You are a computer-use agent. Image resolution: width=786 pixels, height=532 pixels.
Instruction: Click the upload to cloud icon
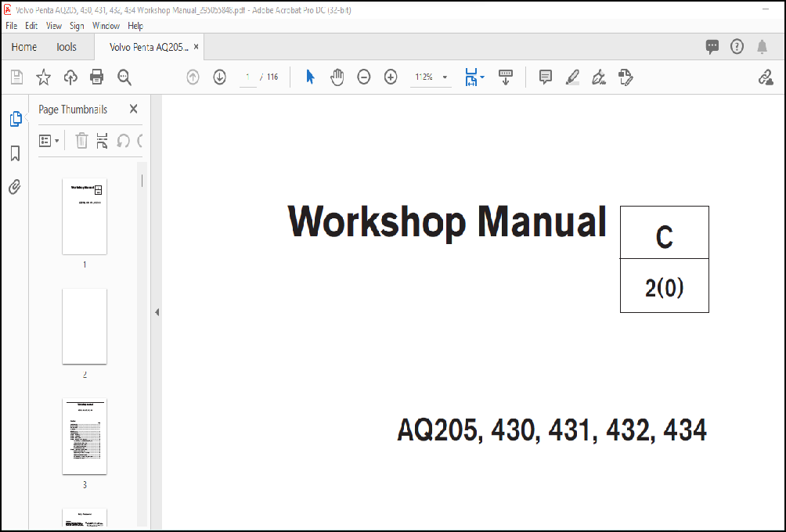point(70,77)
